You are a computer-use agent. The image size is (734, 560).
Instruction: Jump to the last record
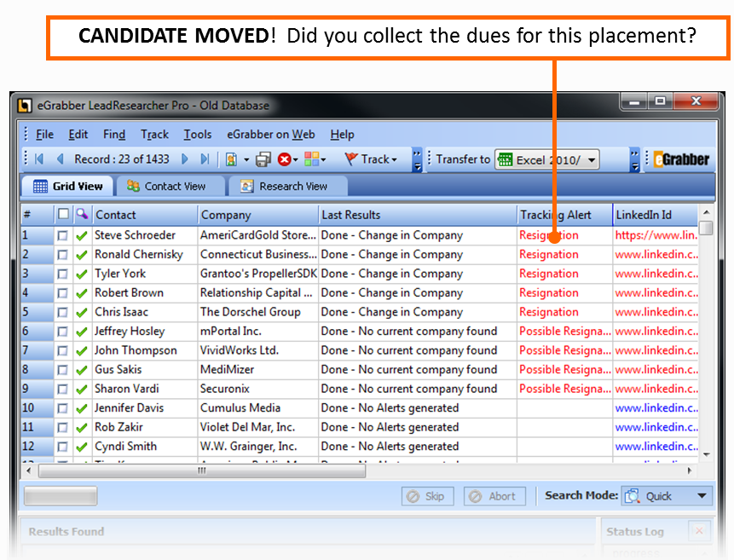(x=205, y=159)
